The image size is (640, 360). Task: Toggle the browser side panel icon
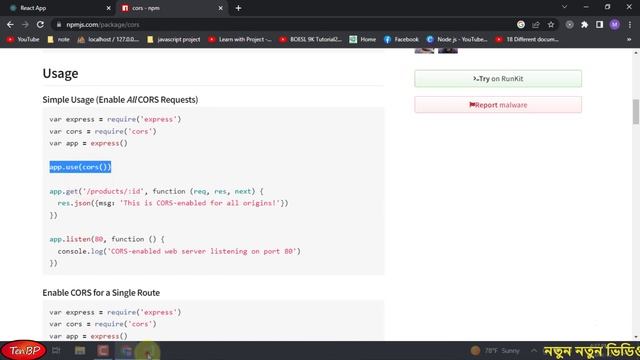click(x=599, y=25)
